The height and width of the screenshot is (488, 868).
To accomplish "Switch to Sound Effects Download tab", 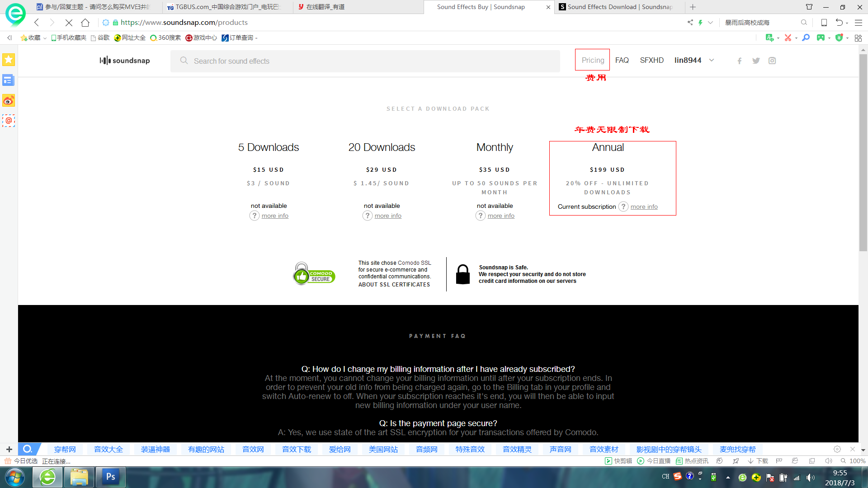I will [619, 7].
